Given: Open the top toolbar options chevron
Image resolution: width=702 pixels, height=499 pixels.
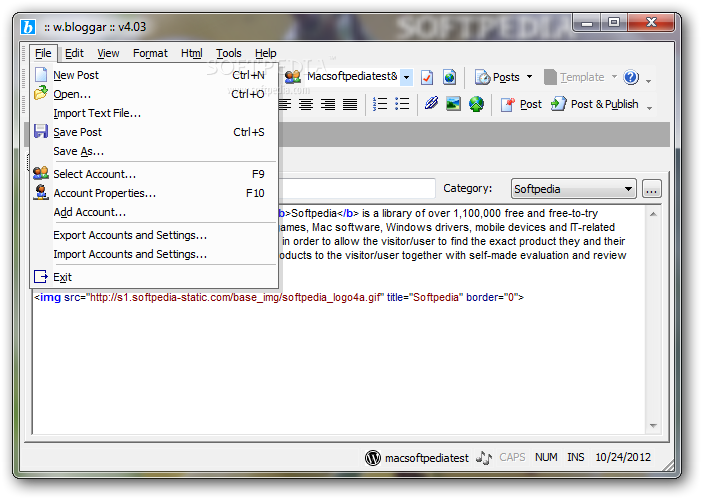Looking at the screenshot, I should point(649,81).
